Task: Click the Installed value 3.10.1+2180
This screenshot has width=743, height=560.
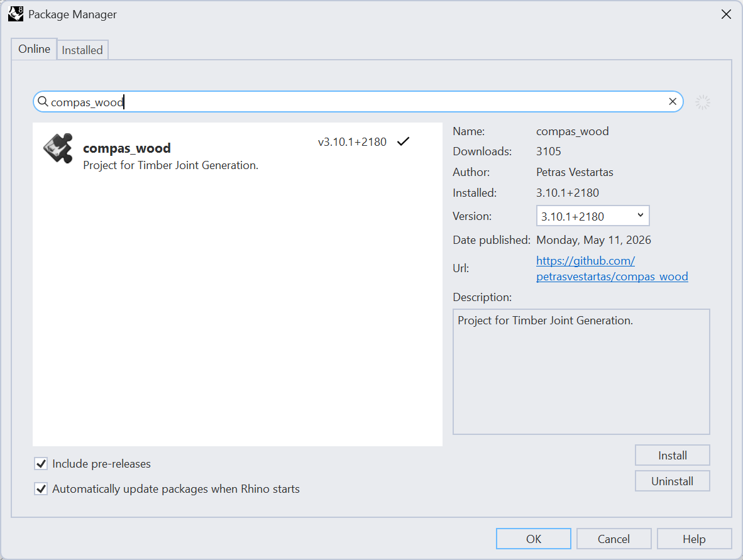Action: pyautogui.click(x=568, y=193)
